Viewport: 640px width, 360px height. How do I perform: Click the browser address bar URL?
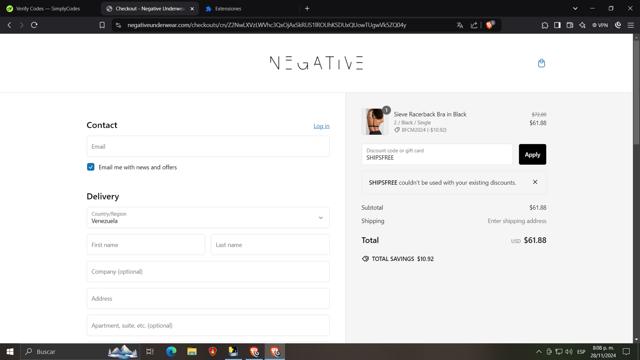(267, 25)
